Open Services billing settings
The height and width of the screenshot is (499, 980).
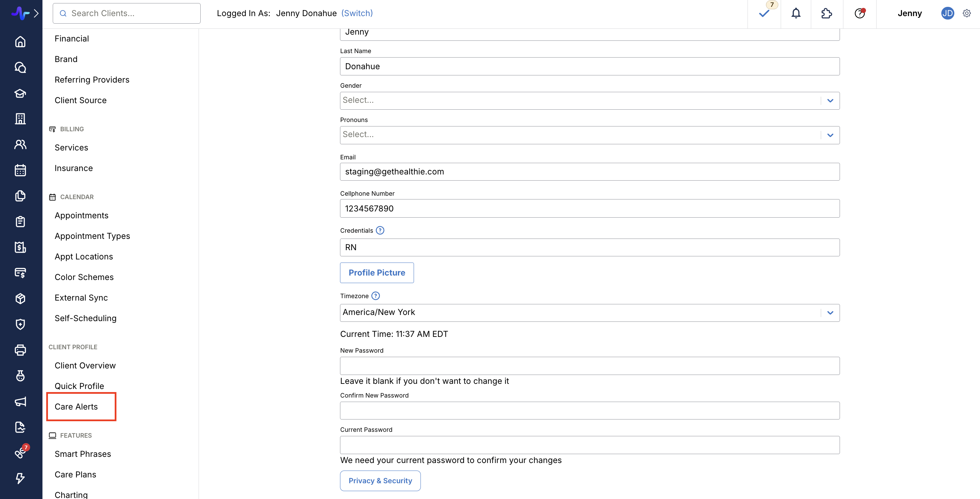click(x=71, y=147)
